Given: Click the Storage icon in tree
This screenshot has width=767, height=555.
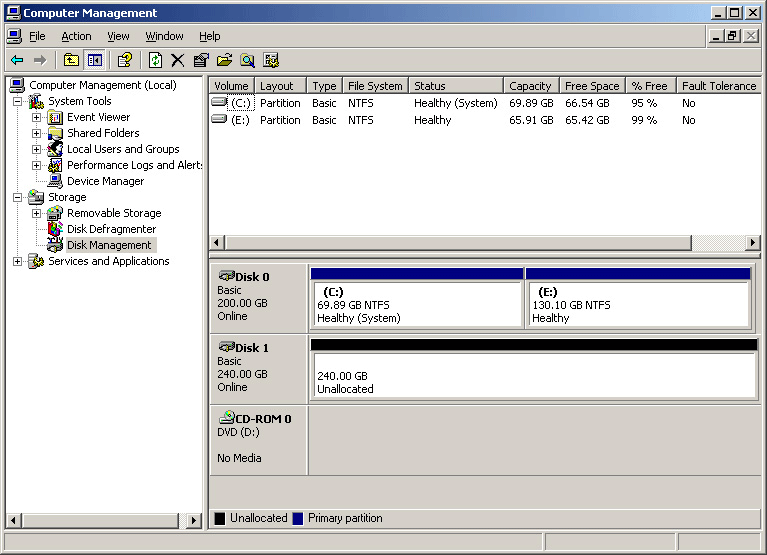Looking at the screenshot, I should [36, 197].
